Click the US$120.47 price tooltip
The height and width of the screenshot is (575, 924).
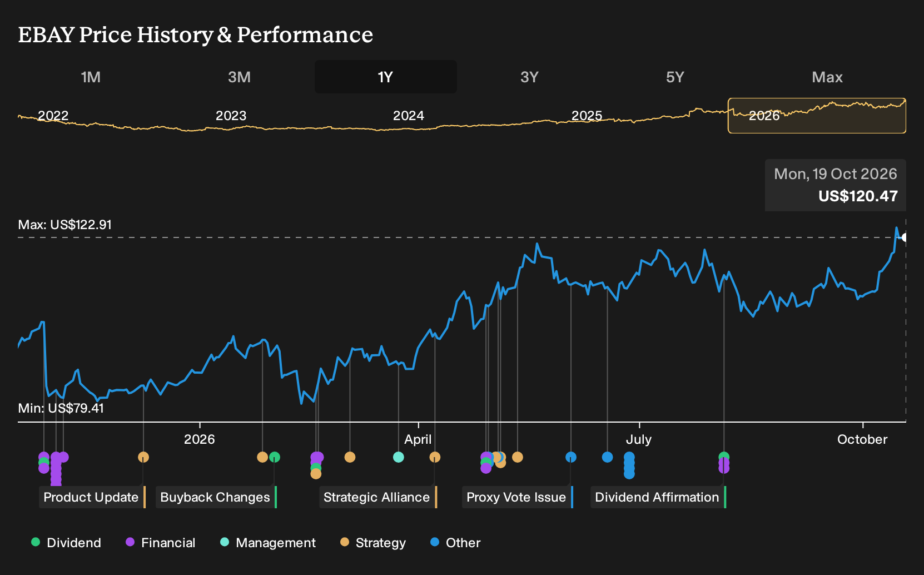(x=836, y=185)
